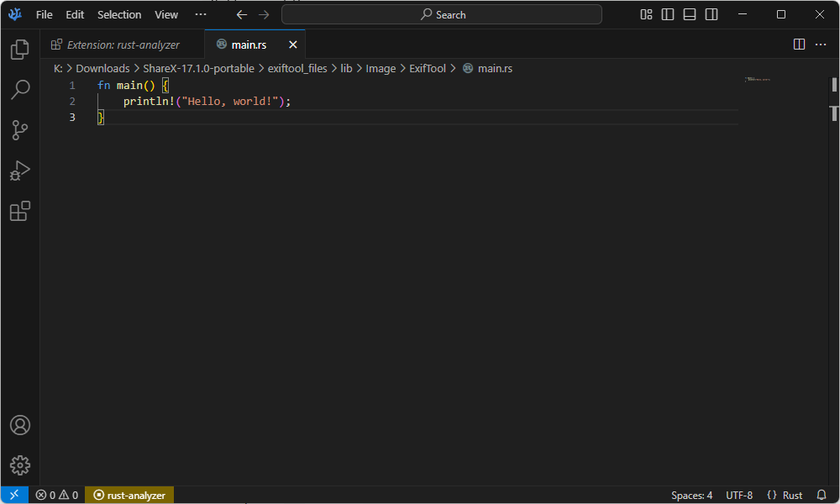Click the Search command center box
This screenshot has width=840, height=504.
click(x=442, y=14)
